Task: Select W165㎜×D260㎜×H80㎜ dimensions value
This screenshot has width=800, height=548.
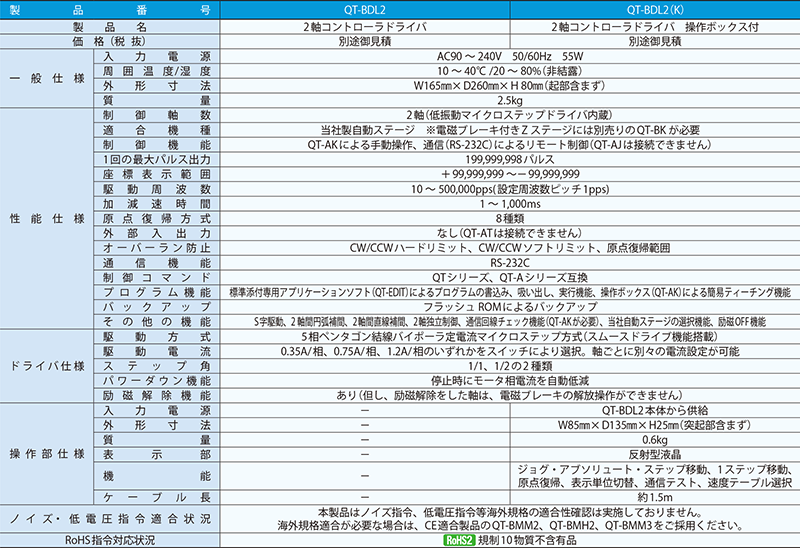Action: pyautogui.click(x=510, y=86)
